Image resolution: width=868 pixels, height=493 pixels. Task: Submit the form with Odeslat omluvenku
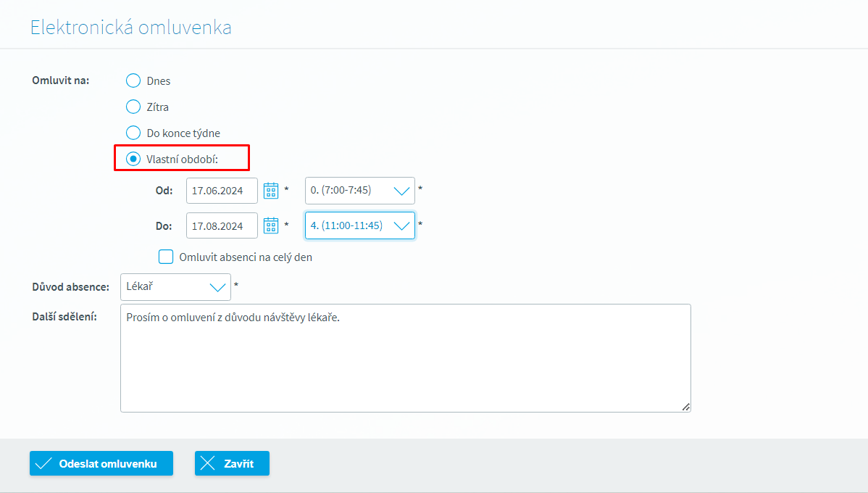(101, 464)
